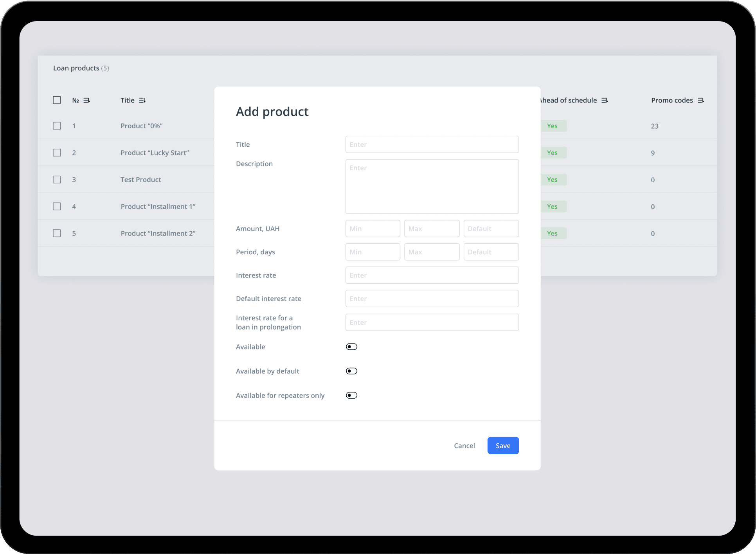Sort by the Title column icon

click(x=142, y=101)
